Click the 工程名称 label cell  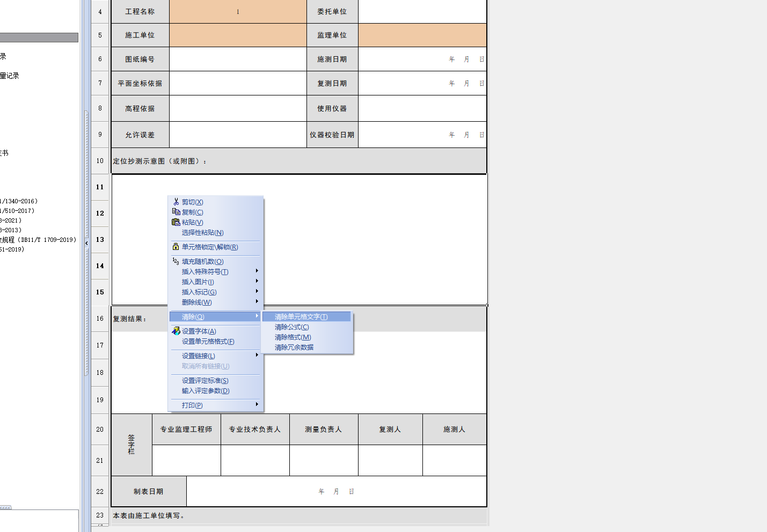tap(140, 11)
